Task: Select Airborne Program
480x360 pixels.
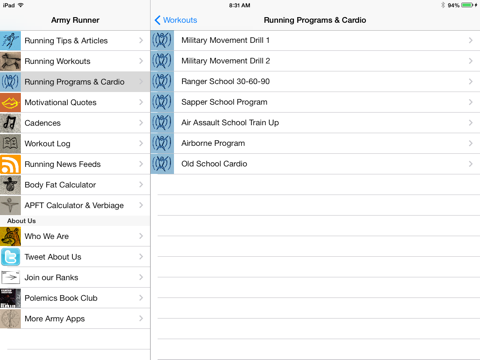Action: (x=315, y=143)
